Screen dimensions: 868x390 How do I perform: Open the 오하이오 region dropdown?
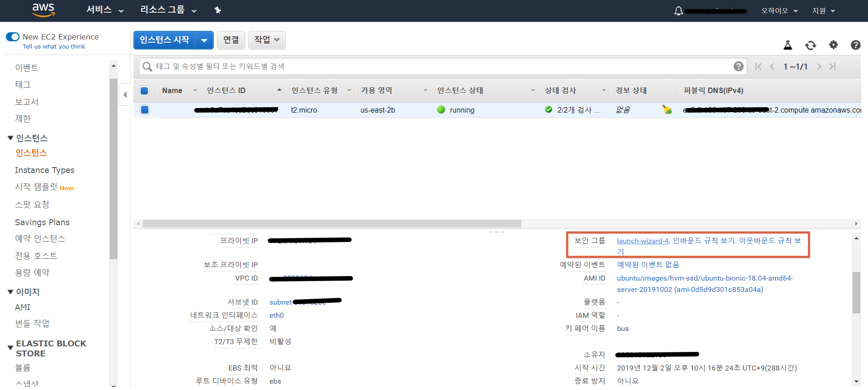pos(779,10)
